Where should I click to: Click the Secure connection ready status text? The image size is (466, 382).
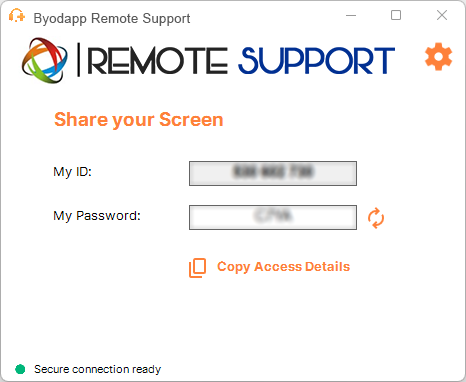[97, 369]
